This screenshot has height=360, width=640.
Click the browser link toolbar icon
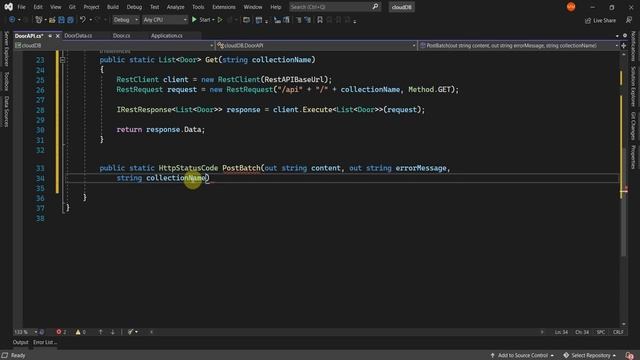(246, 20)
